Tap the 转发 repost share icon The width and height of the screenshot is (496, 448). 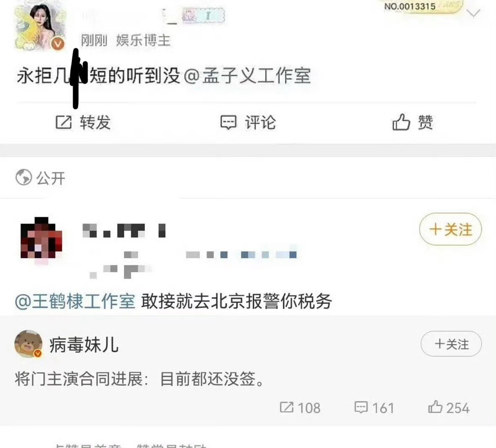[64, 122]
